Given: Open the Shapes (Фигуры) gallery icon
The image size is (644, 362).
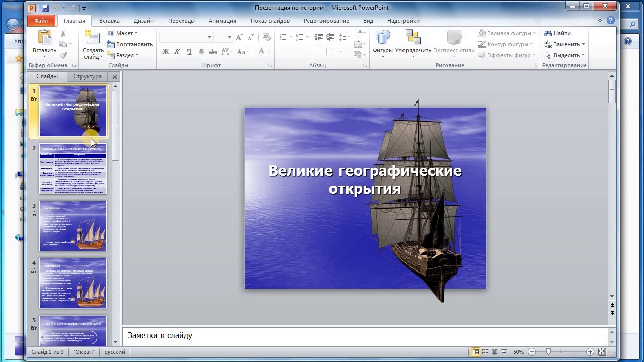Looking at the screenshot, I should [x=383, y=38].
